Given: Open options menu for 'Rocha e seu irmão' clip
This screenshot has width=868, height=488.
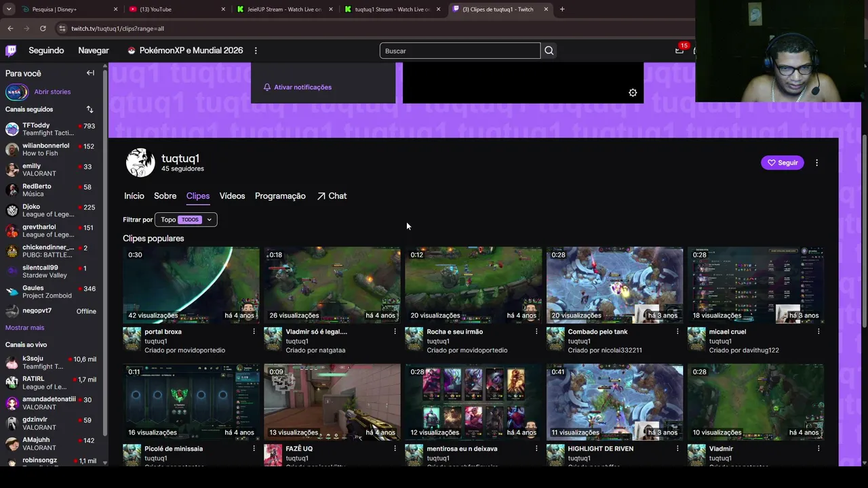Looking at the screenshot, I should coord(536,331).
